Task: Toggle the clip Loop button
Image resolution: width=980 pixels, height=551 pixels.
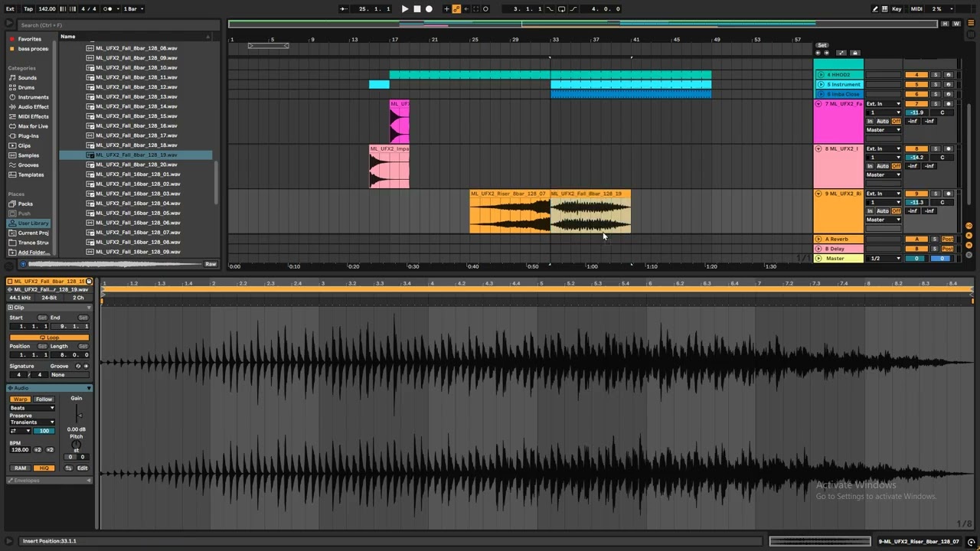Action: click(x=49, y=337)
